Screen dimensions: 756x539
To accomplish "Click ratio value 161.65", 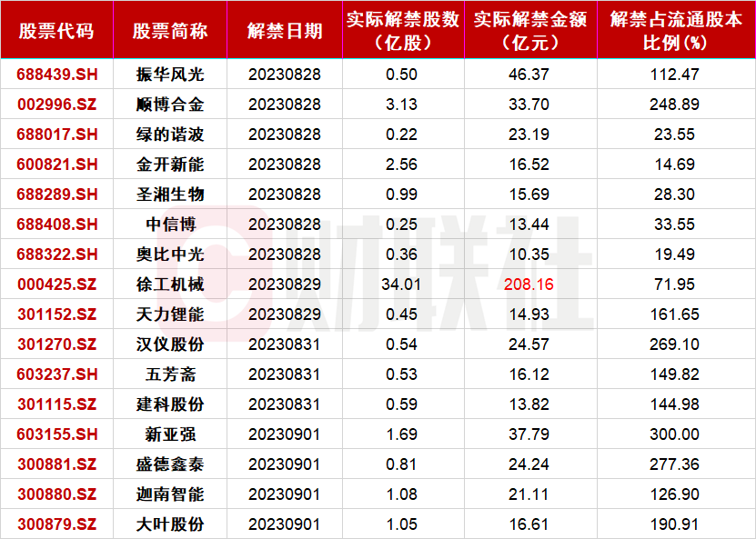I will [674, 314].
